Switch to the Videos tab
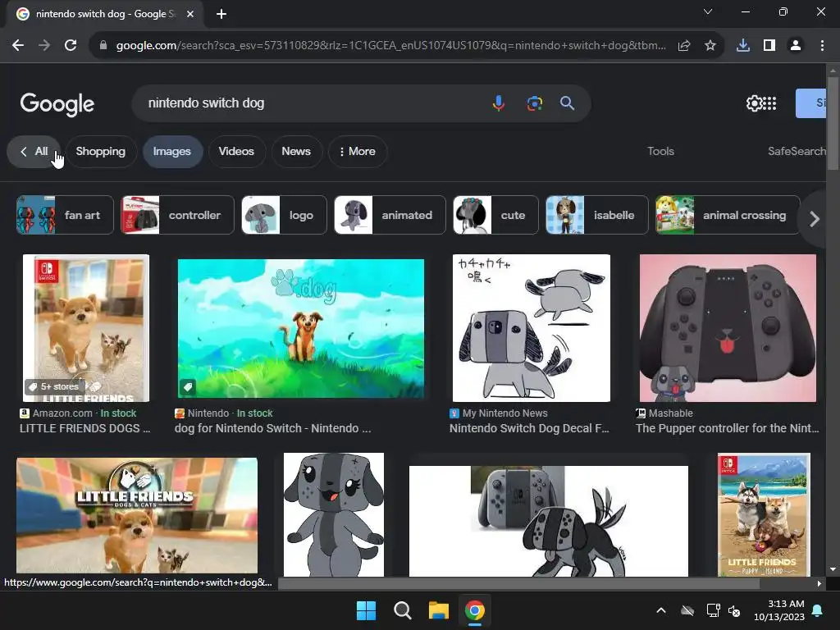840x630 pixels. (236, 152)
